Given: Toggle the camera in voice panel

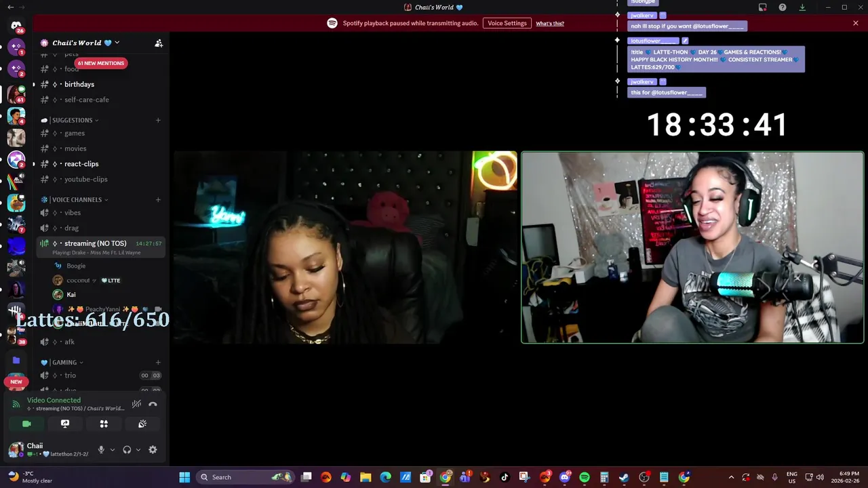Looking at the screenshot, I should [x=26, y=424].
